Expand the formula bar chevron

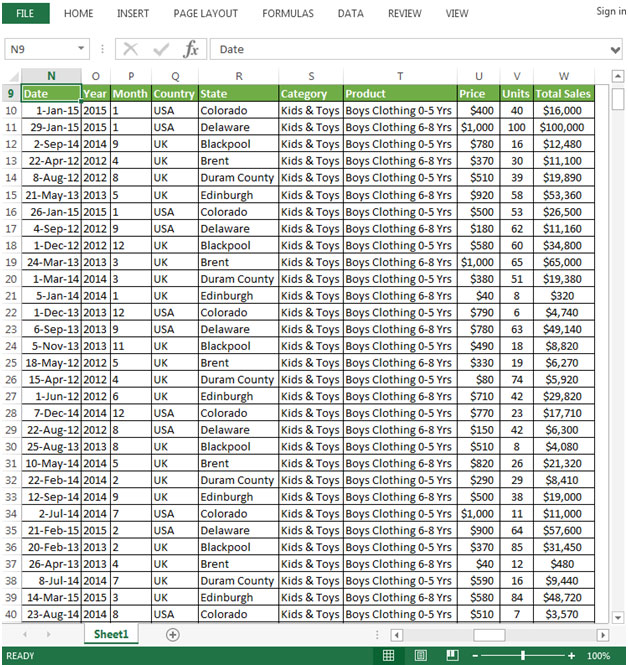(x=615, y=50)
